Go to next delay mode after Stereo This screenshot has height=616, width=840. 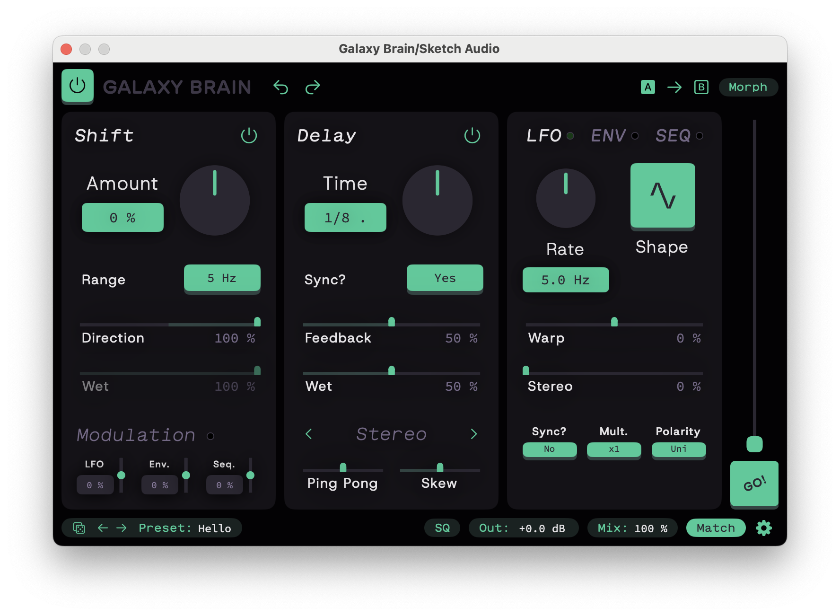pos(473,434)
